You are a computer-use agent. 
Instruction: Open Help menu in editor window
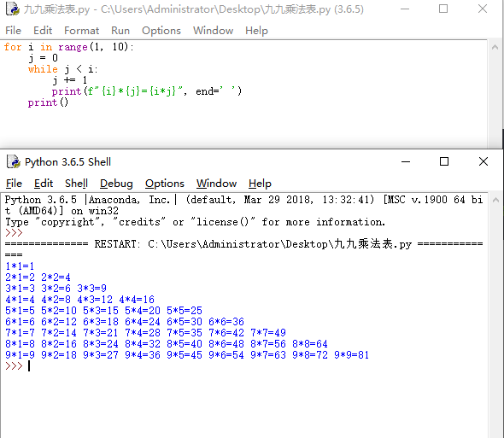point(256,31)
